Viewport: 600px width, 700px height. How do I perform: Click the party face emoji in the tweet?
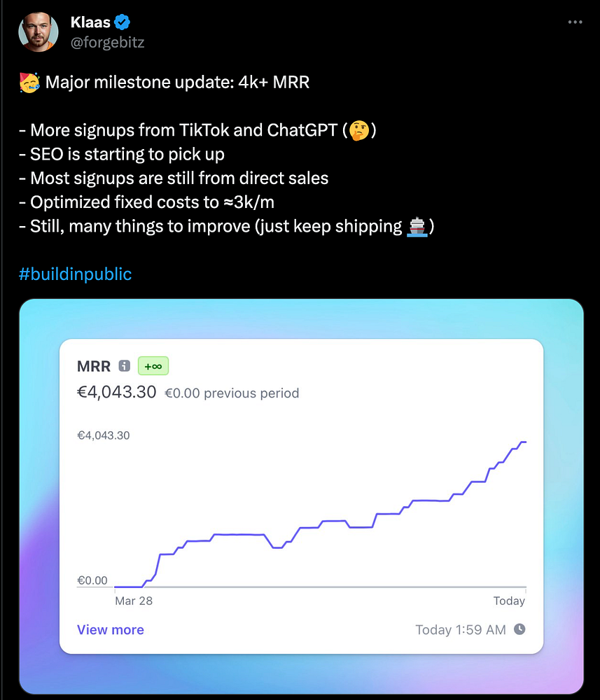pos(30,83)
